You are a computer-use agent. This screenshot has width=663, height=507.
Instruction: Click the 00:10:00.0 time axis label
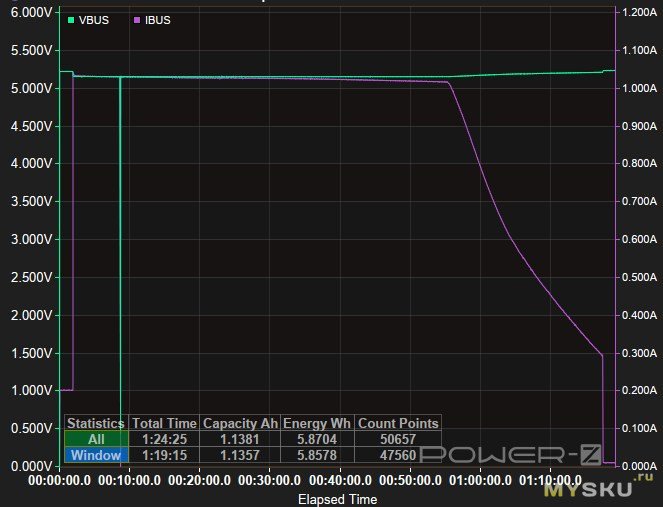pyautogui.click(x=129, y=481)
